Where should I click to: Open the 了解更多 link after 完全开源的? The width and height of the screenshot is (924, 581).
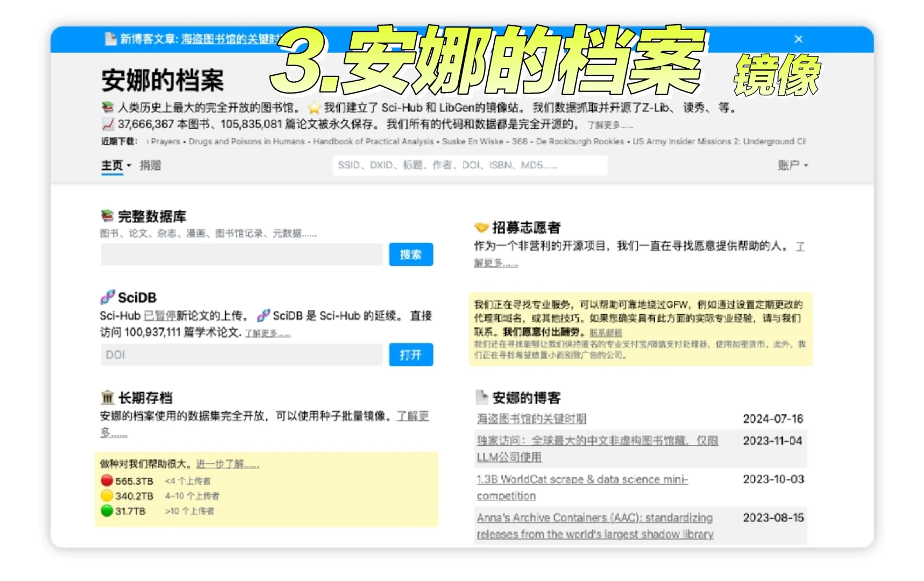tap(610, 125)
